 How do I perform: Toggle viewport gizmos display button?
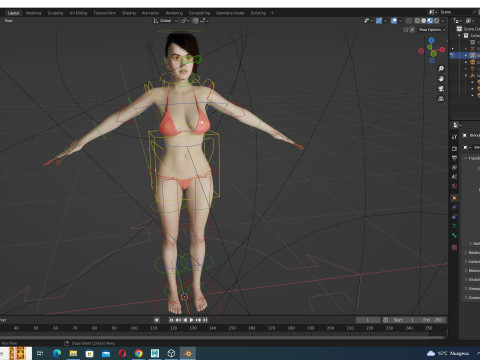pyautogui.click(x=379, y=21)
